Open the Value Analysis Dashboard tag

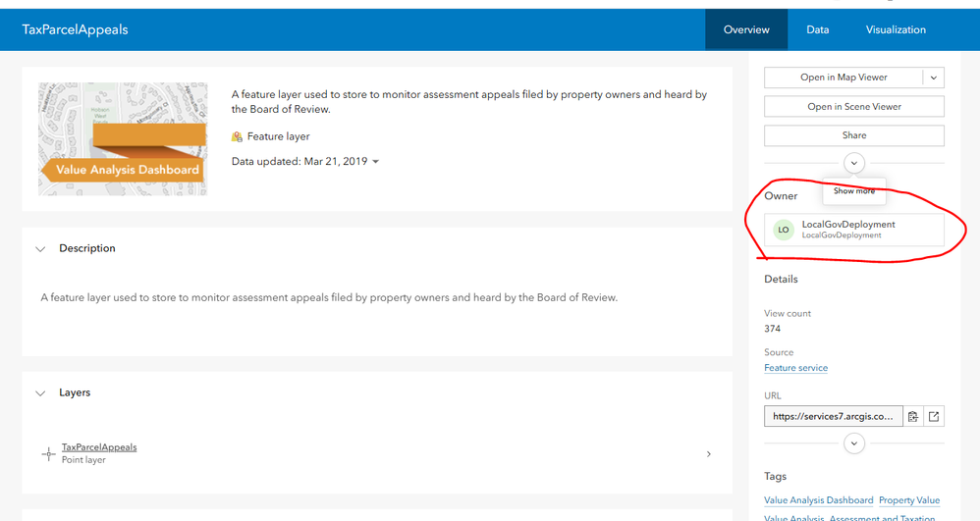pyautogui.click(x=819, y=500)
